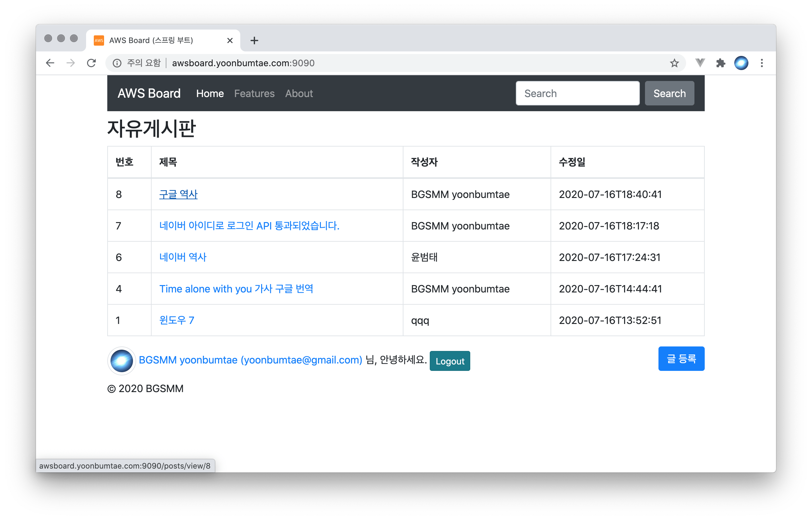Close the AWS Board tab
This screenshot has width=812, height=520.
230,40
